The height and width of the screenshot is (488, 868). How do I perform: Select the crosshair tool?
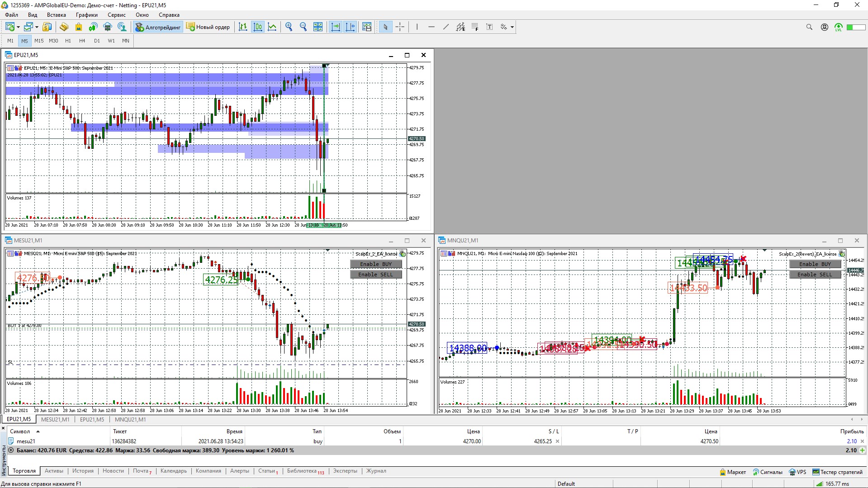point(400,27)
